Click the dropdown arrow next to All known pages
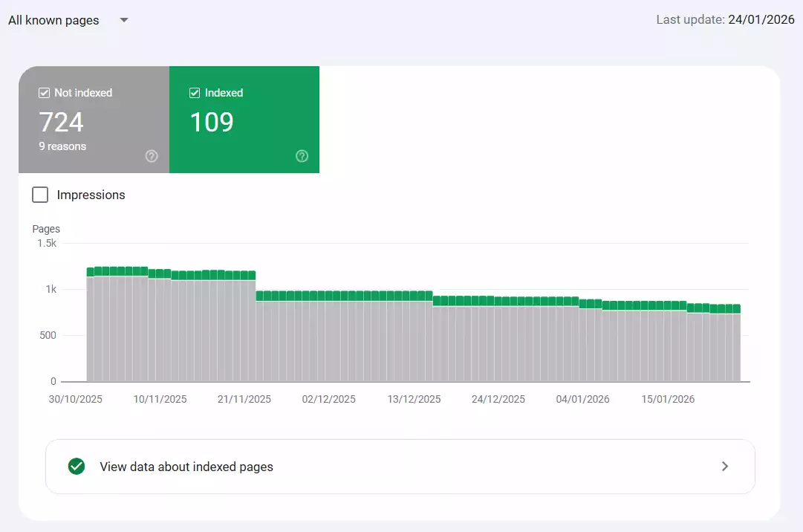Viewport: 803px width, 532px height. click(x=123, y=20)
